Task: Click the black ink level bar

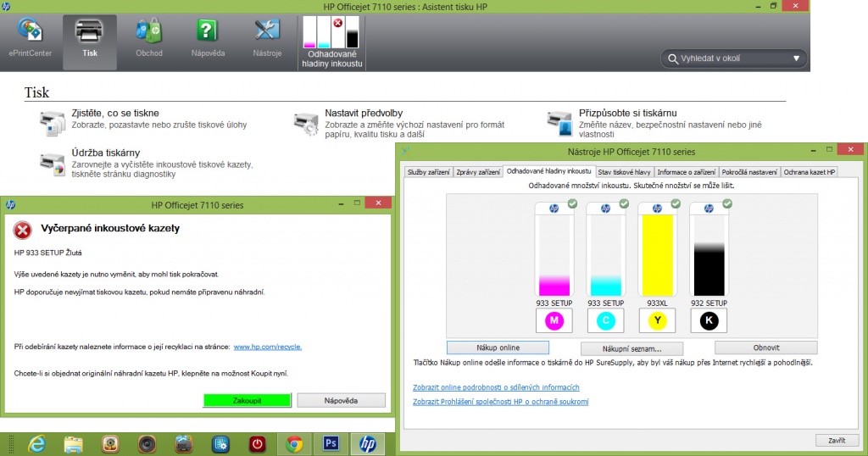Action: 709,256
